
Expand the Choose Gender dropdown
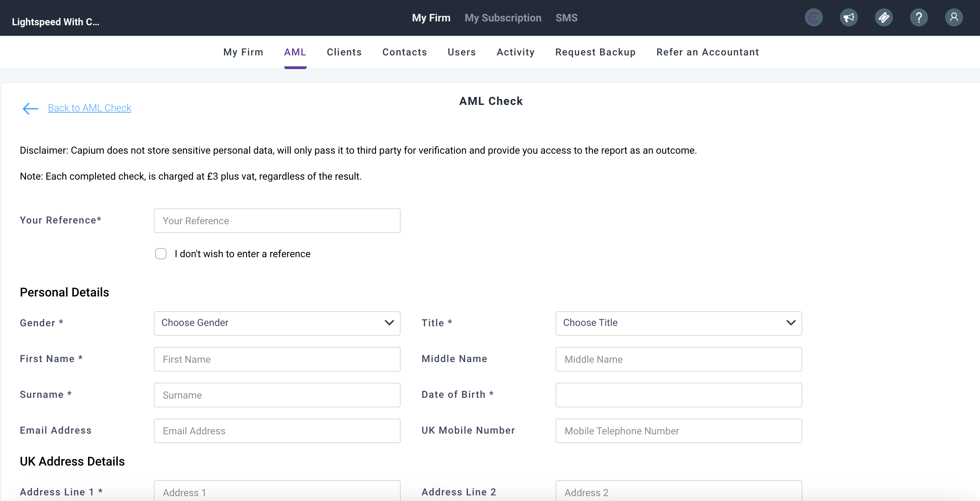pyautogui.click(x=277, y=323)
